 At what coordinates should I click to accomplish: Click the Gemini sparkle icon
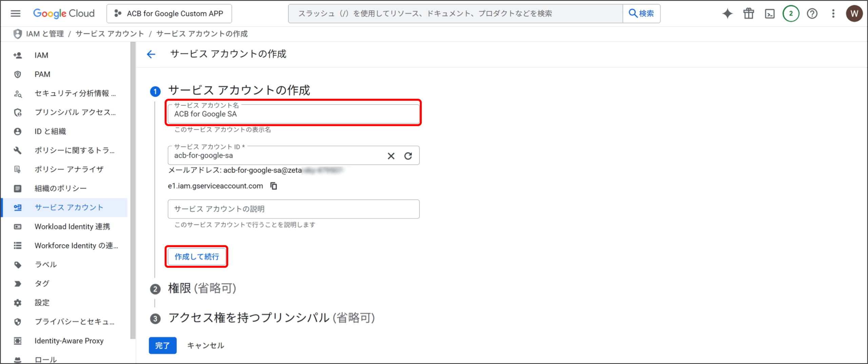pos(727,14)
